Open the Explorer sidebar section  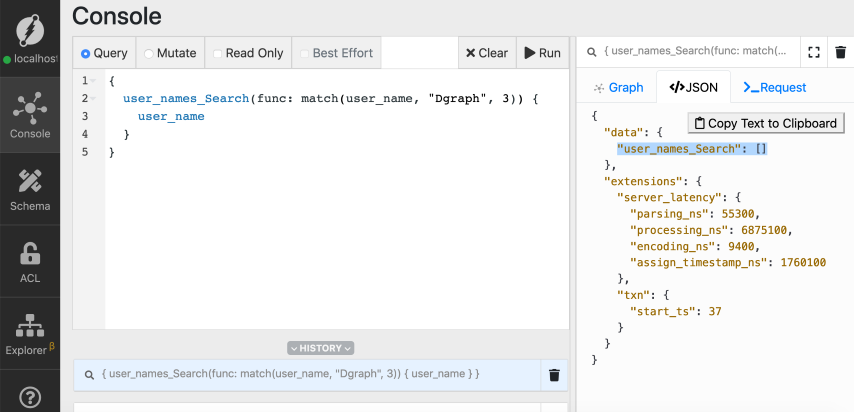(x=29, y=335)
